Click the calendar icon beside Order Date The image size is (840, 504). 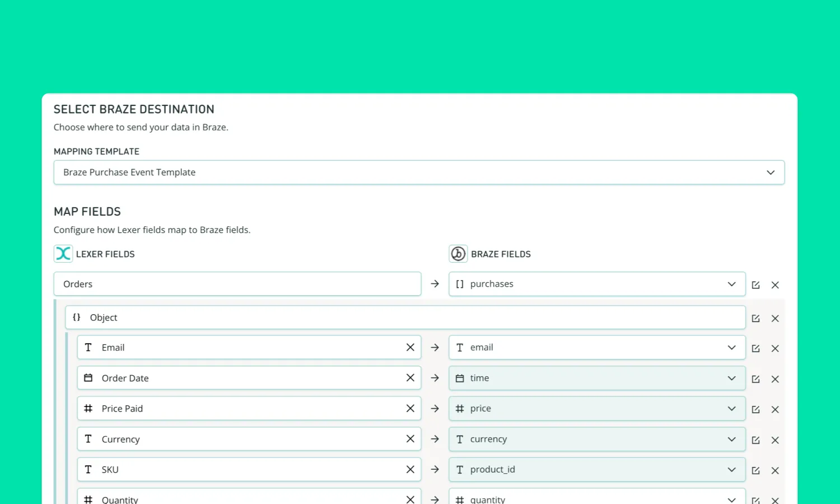pyautogui.click(x=88, y=378)
